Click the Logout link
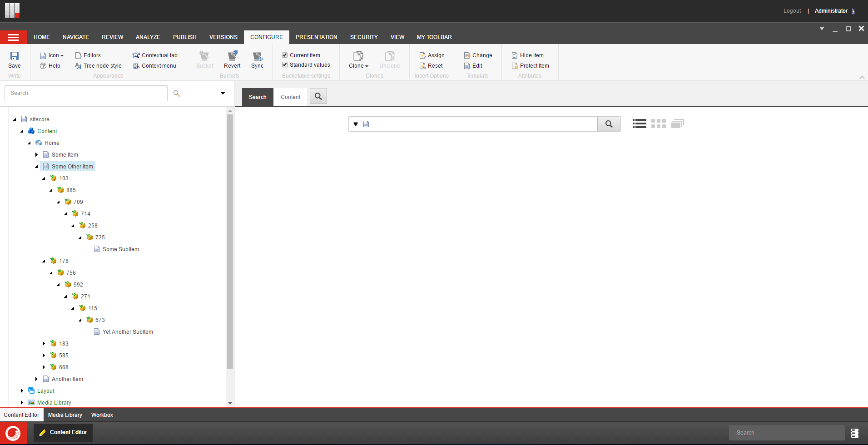Screen dimensions: 868x445 (792, 11)
